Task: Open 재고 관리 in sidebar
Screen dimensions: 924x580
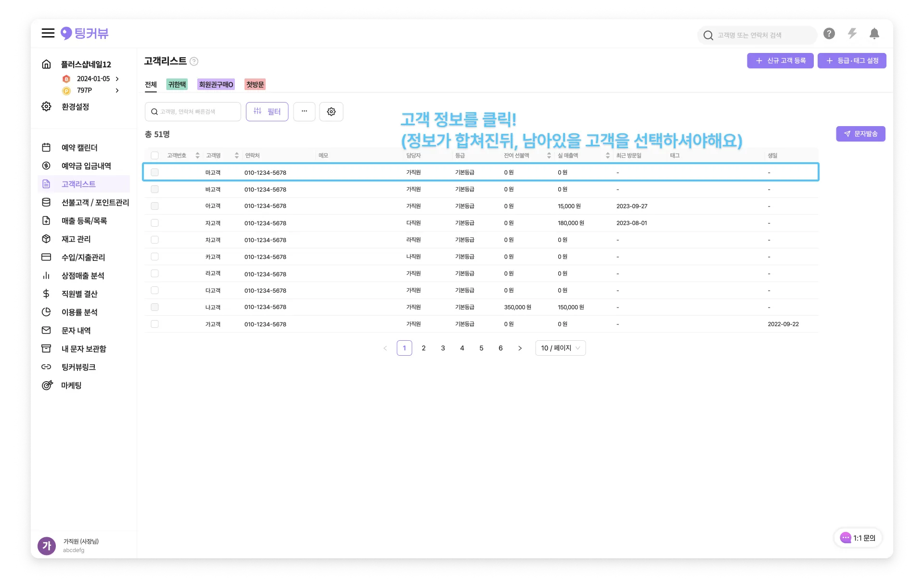Action: tap(76, 239)
